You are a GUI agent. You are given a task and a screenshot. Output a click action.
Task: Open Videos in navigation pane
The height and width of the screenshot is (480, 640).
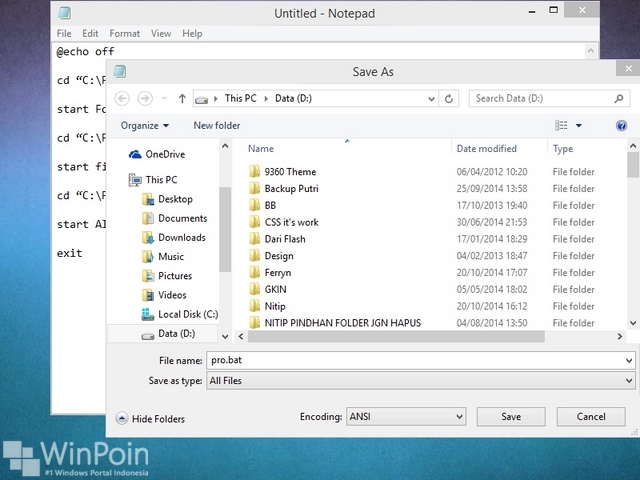point(164,295)
